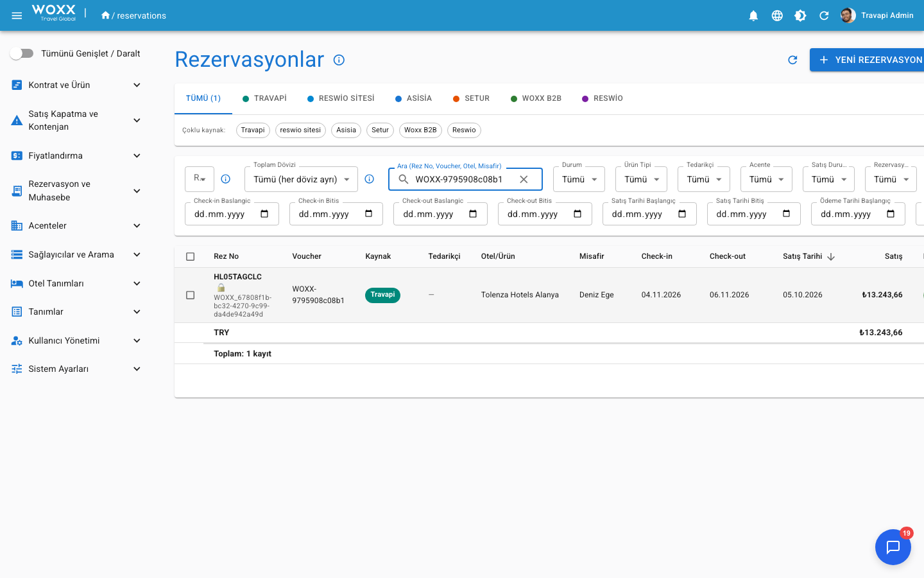Click Tolenza Hotels Alanya cell
The width and height of the screenshot is (924, 578).
(520, 295)
